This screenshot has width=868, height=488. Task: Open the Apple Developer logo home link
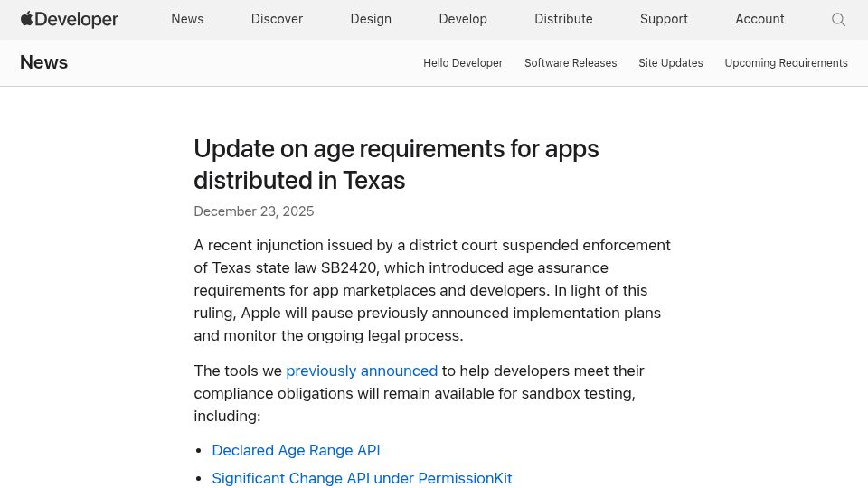pyautogui.click(x=70, y=19)
